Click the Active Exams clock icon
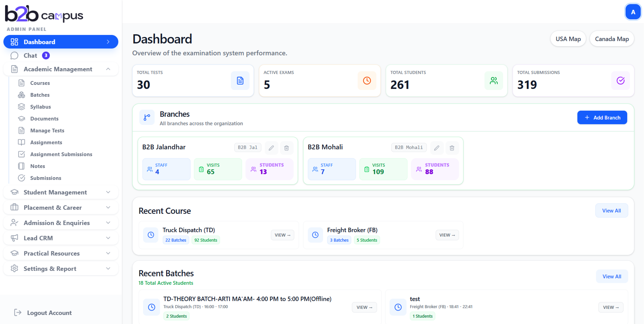This screenshot has height=324, width=644. (x=367, y=81)
